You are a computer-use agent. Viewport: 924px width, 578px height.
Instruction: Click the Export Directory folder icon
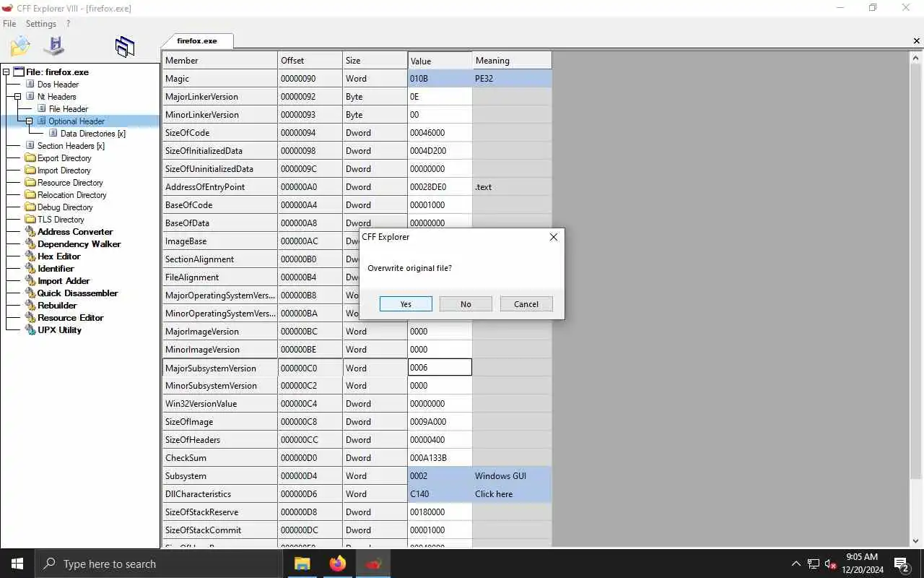tap(30, 158)
